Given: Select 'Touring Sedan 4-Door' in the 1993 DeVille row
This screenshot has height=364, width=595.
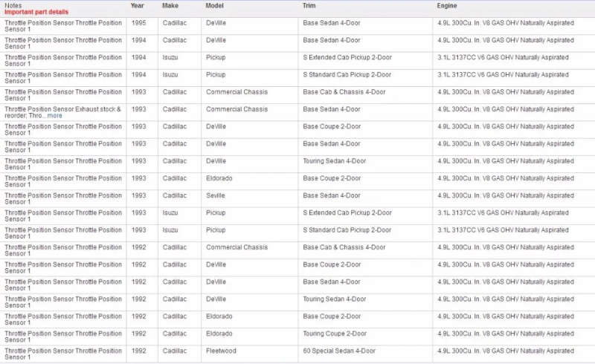Looking at the screenshot, I should click(x=334, y=160).
